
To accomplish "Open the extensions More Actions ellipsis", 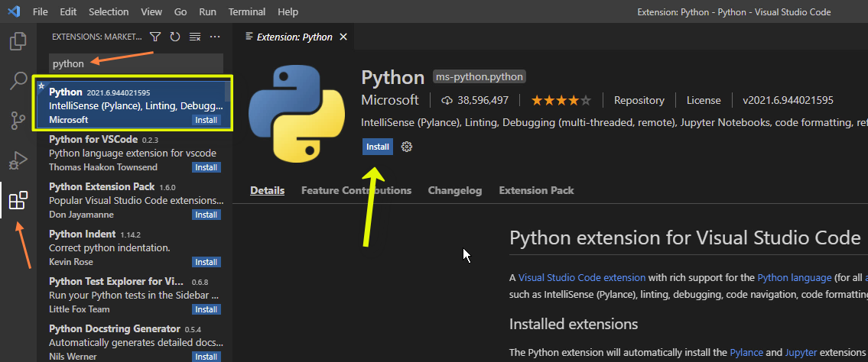I will [215, 37].
